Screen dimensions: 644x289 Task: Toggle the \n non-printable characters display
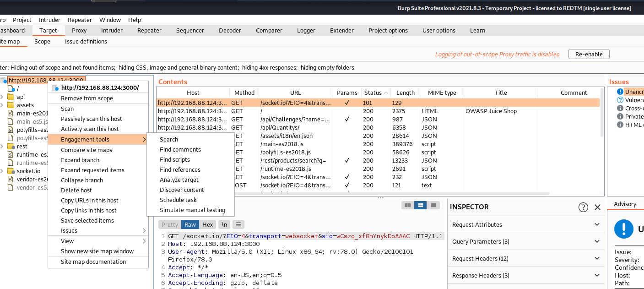coord(224,224)
